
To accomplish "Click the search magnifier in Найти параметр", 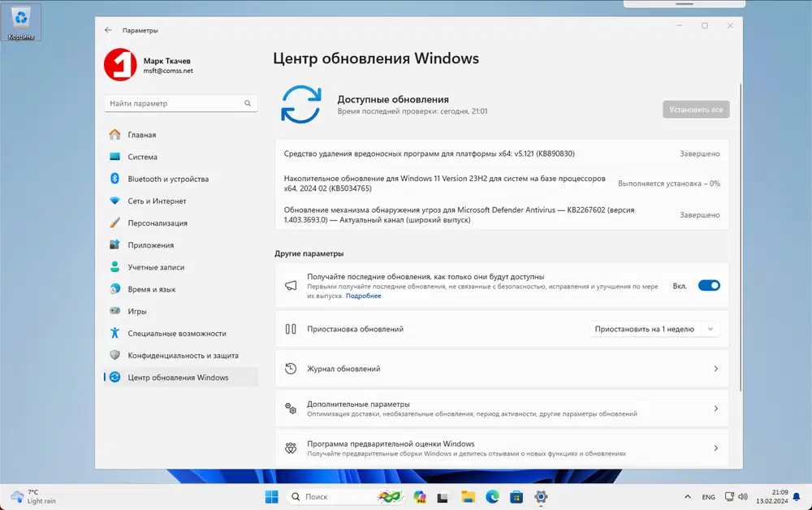I will click(x=248, y=104).
